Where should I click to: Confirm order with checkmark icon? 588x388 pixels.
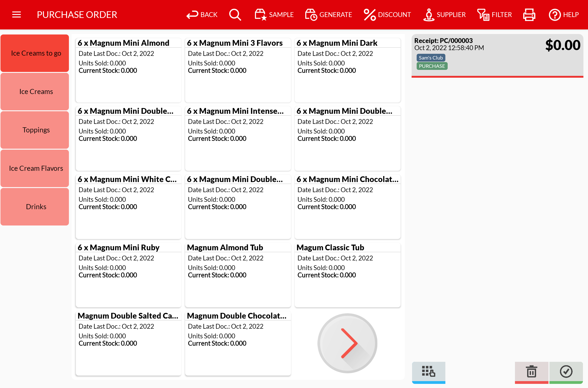pos(566,371)
